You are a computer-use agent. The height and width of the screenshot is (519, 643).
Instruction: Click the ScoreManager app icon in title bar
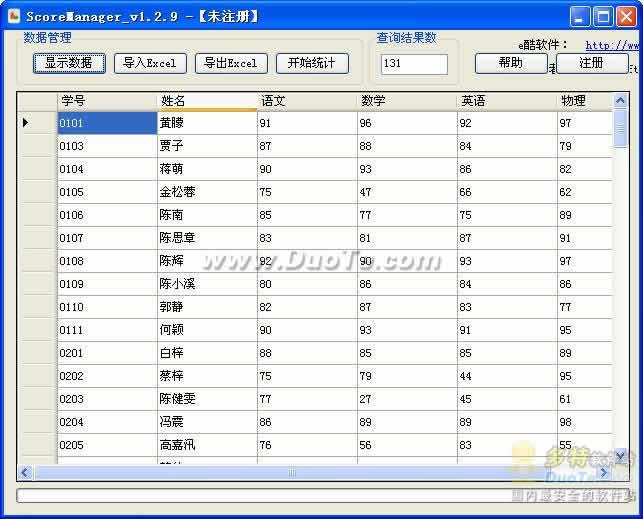click(x=14, y=16)
